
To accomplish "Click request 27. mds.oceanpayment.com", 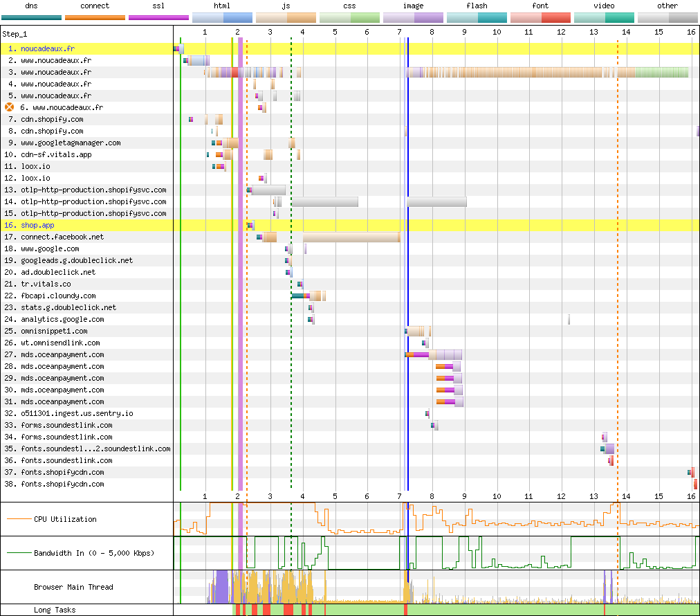I will (x=54, y=354).
